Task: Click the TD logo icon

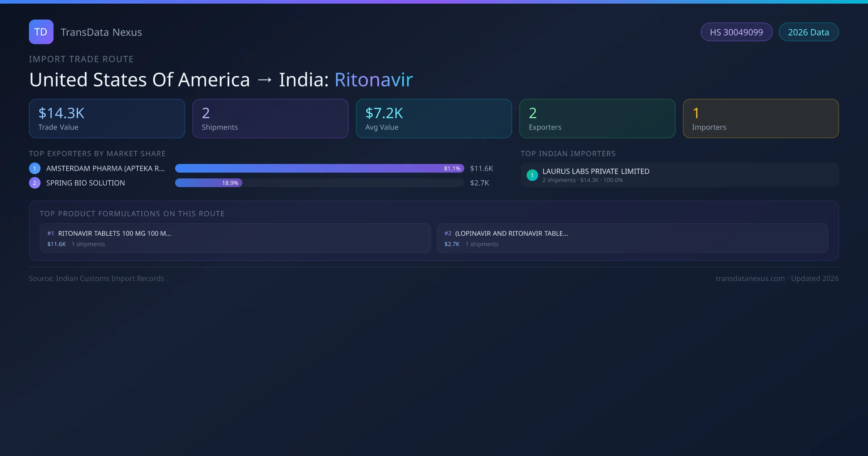Action: click(x=41, y=32)
